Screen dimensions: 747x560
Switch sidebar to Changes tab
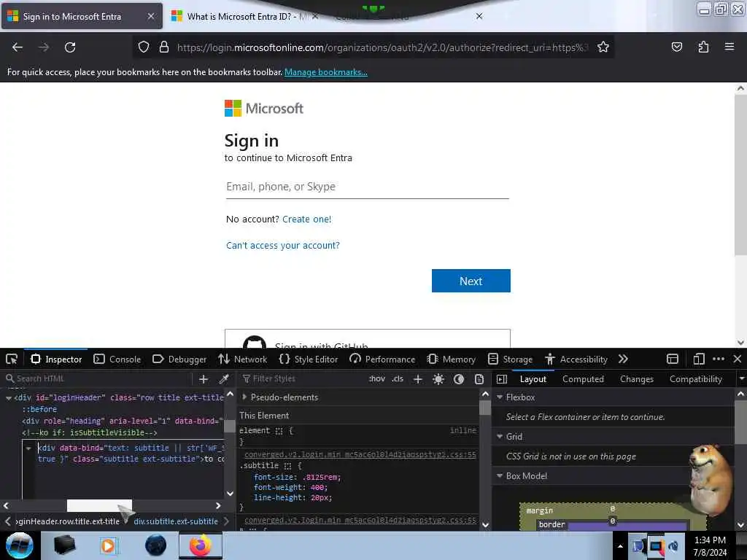(x=636, y=379)
